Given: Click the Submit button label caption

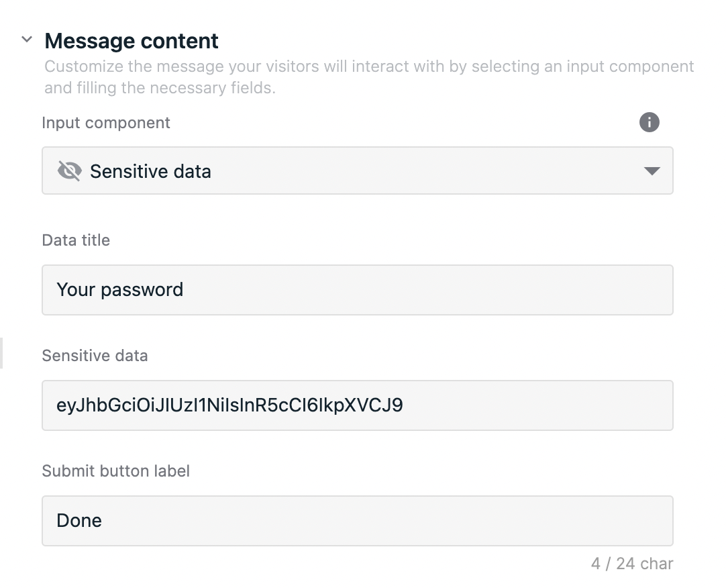Looking at the screenshot, I should click(x=116, y=471).
